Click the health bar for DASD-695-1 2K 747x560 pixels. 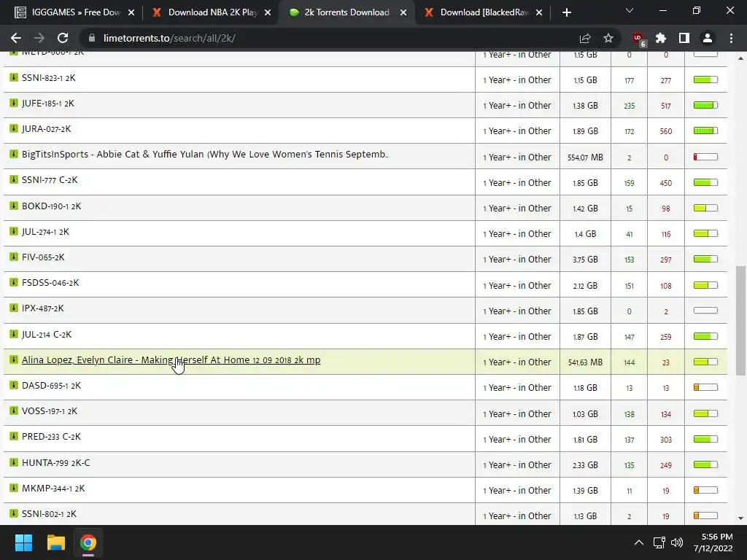pyautogui.click(x=705, y=388)
